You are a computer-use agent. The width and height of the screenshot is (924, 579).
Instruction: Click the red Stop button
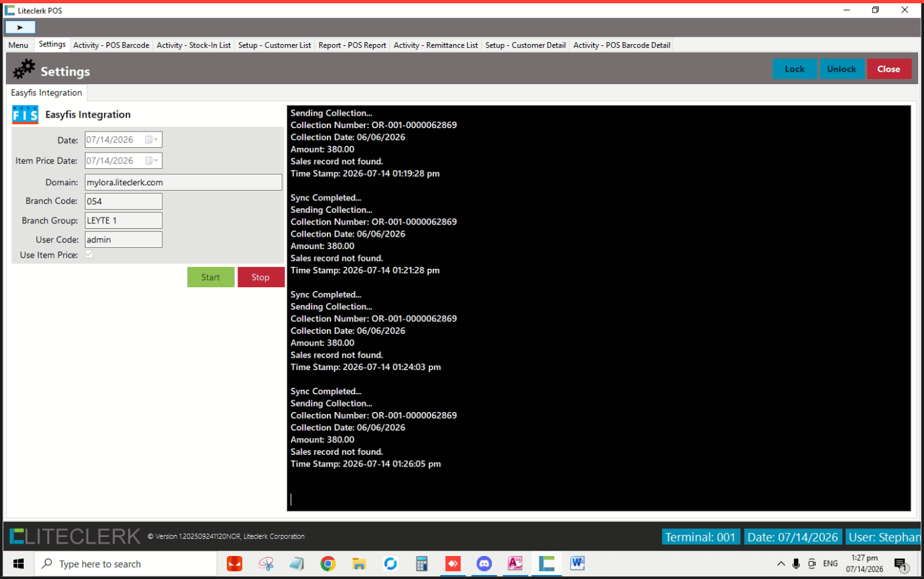260,277
